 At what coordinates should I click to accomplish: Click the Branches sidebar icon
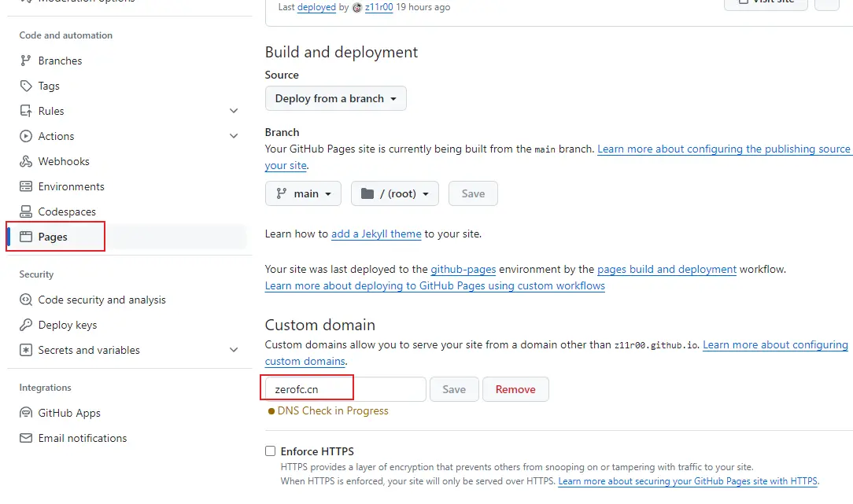pyautogui.click(x=26, y=61)
